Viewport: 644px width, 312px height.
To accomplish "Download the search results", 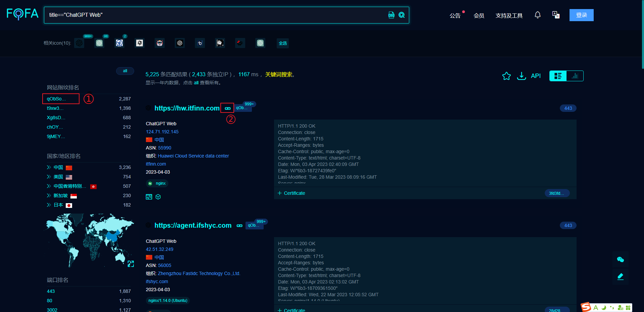I will point(522,76).
